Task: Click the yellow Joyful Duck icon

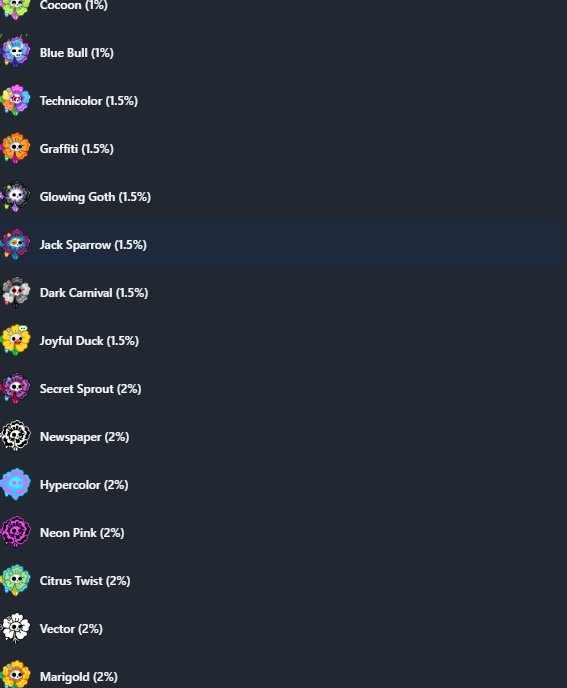Action: pyautogui.click(x=16, y=340)
